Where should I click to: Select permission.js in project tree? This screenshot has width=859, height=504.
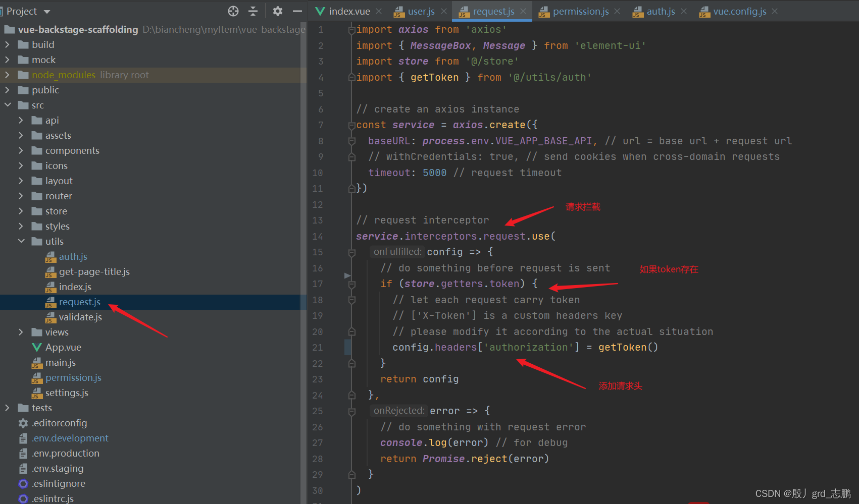73,377
